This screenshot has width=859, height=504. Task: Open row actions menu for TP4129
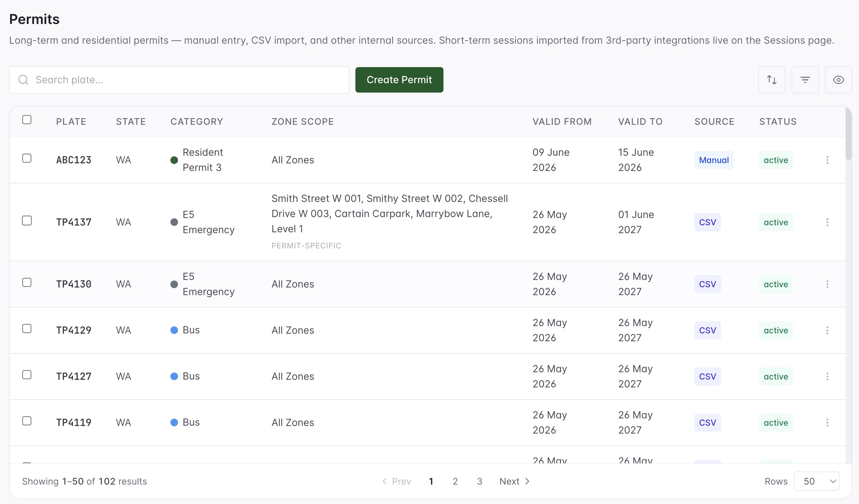(827, 330)
